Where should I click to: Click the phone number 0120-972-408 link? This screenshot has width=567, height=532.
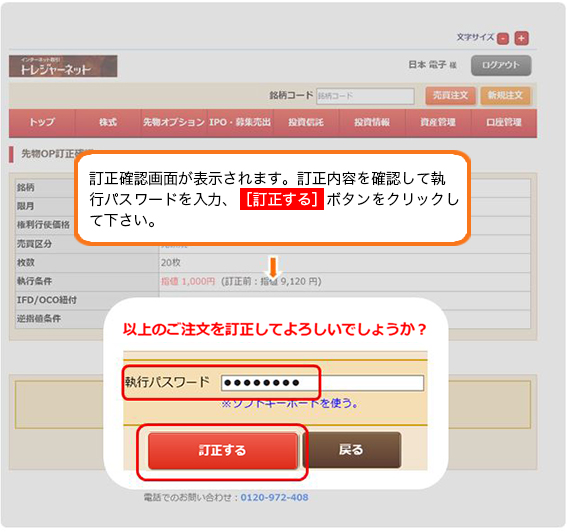[274, 498]
